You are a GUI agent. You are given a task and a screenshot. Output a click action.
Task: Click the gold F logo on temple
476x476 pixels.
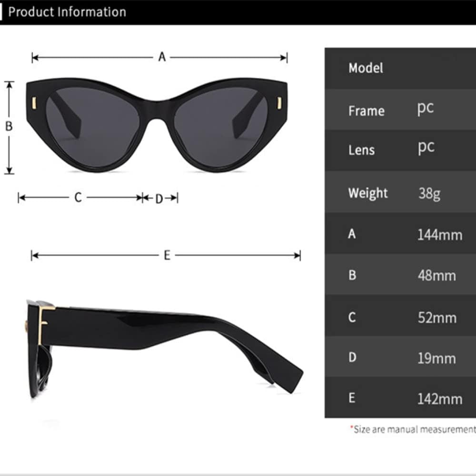coord(46,325)
